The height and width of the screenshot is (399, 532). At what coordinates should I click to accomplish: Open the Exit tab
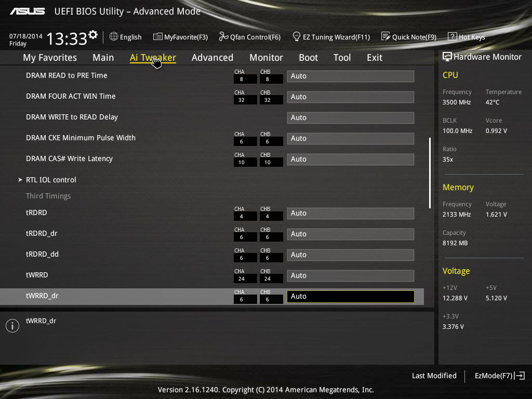[x=375, y=58]
